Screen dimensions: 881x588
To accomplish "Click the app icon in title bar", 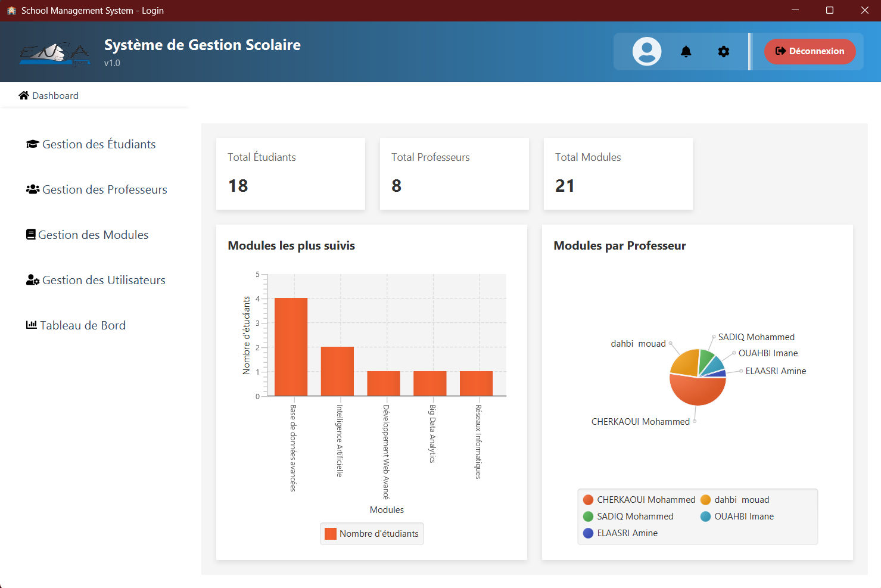I will pyautogui.click(x=11, y=11).
